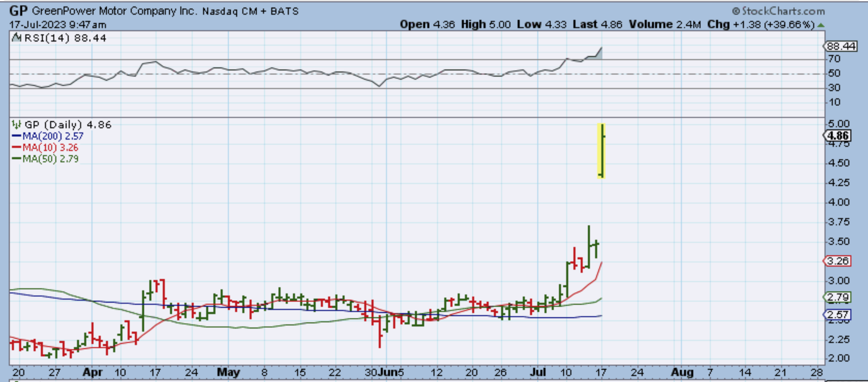
Task: Click the High 5.00 value
Action: tap(486, 25)
